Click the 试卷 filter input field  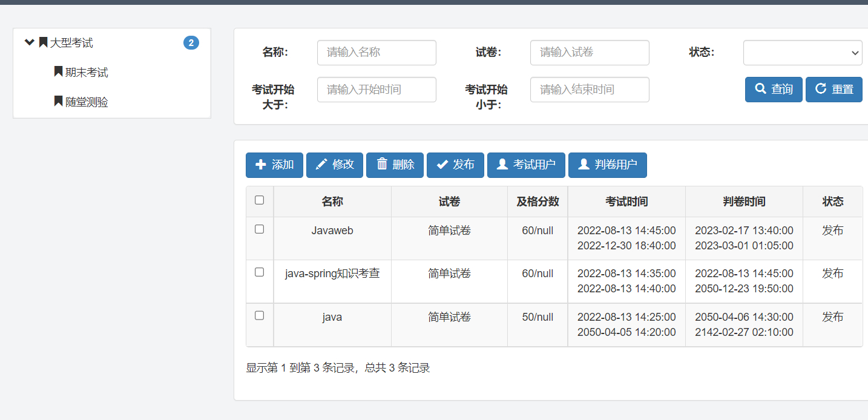pyautogui.click(x=590, y=53)
